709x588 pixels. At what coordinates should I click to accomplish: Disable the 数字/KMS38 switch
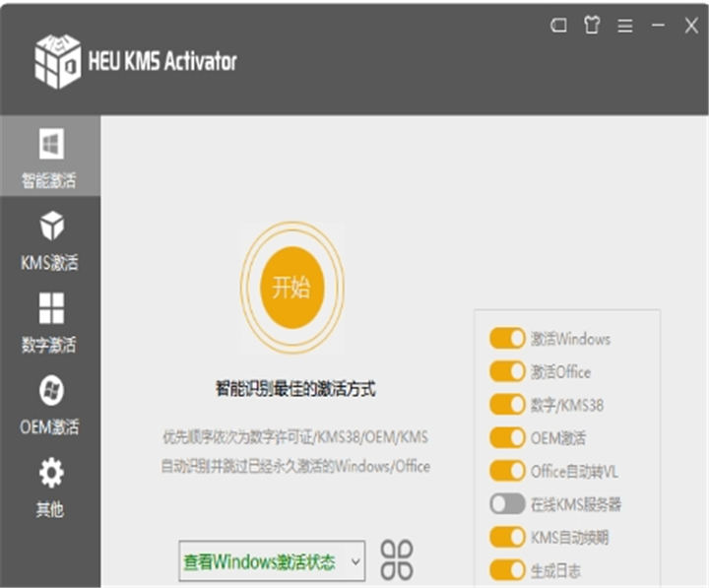pyautogui.click(x=507, y=405)
